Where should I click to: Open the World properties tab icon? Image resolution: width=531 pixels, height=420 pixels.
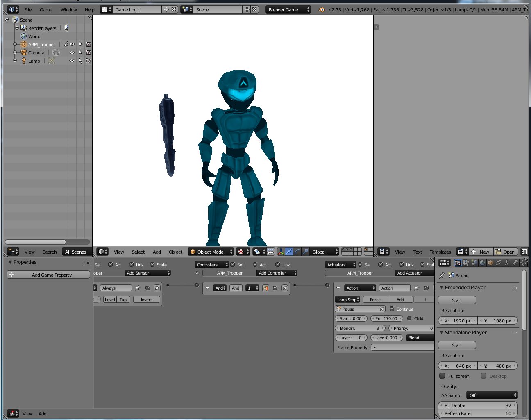[482, 263]
